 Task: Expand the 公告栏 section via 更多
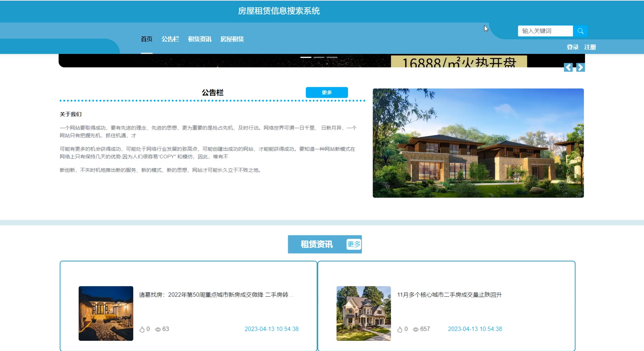[327, 92]
